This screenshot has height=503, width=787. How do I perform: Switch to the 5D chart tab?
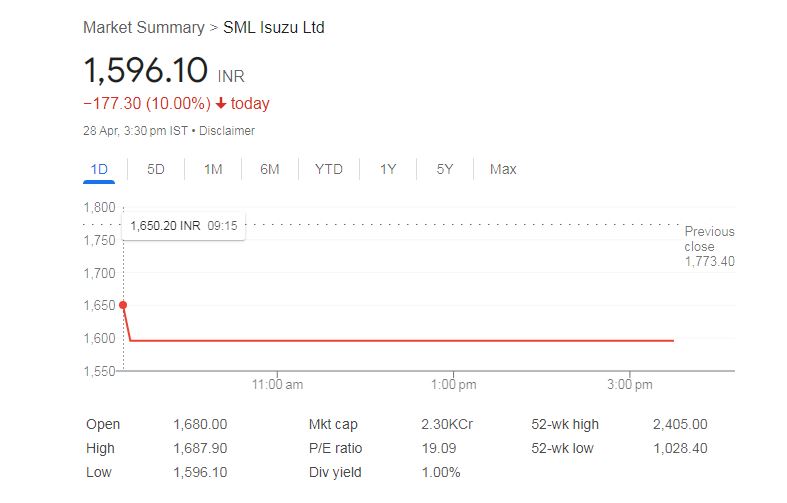point(156,169)
